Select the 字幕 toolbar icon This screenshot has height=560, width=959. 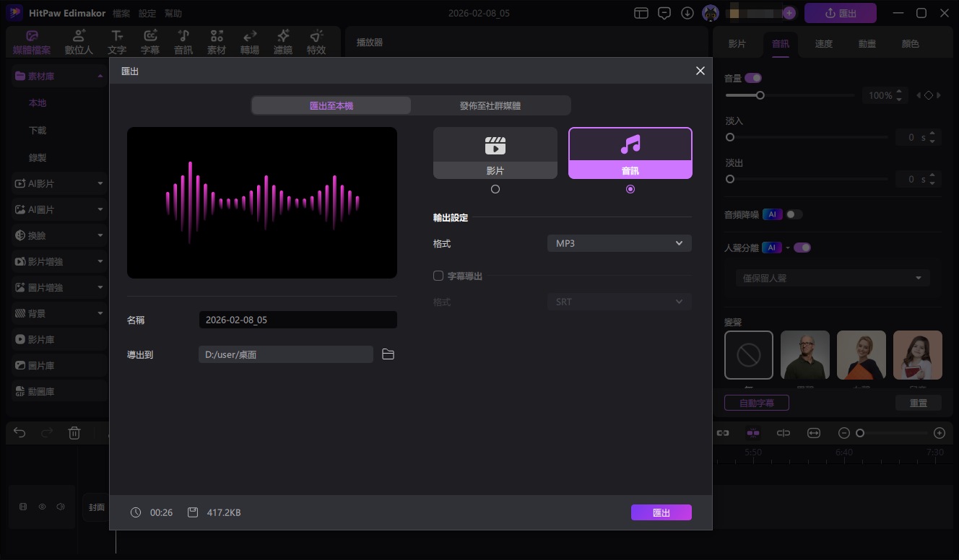click(150, 41)
